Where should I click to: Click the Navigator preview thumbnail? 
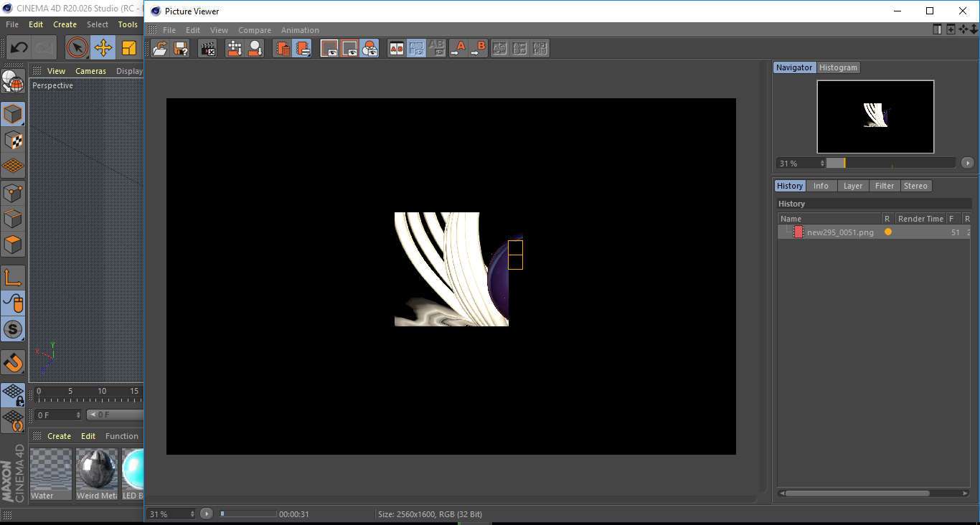pyautogui.click(x=875, y=116)
